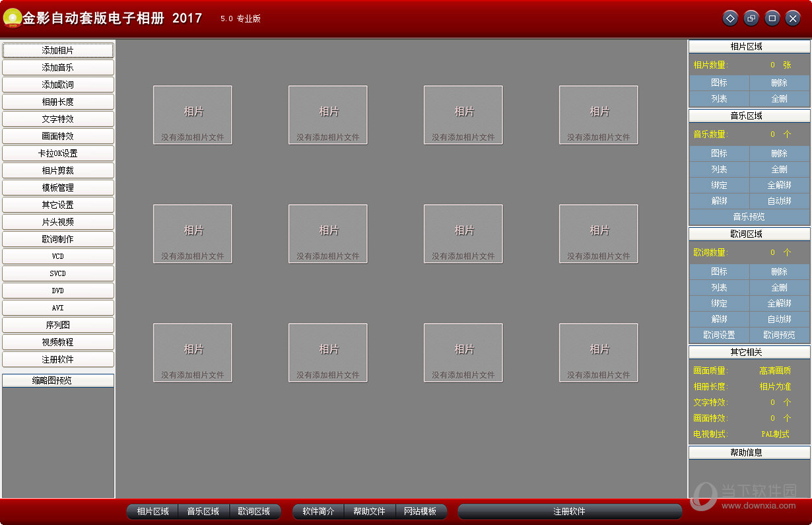Choose DVD output button
812x525 pixels.
point(58,291)
